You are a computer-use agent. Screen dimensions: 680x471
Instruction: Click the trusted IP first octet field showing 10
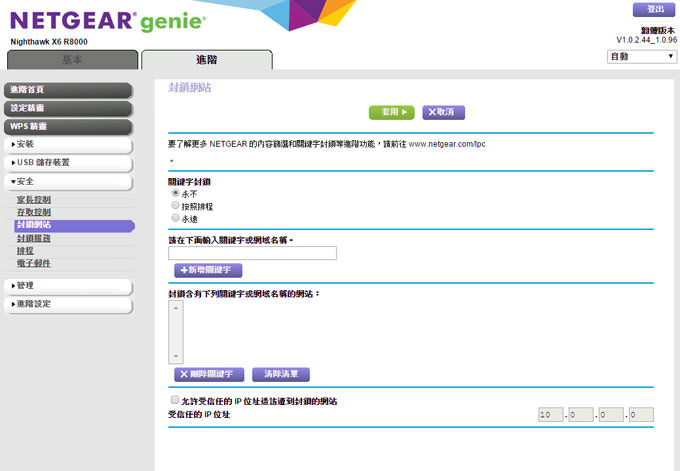[x=551, y=415]
